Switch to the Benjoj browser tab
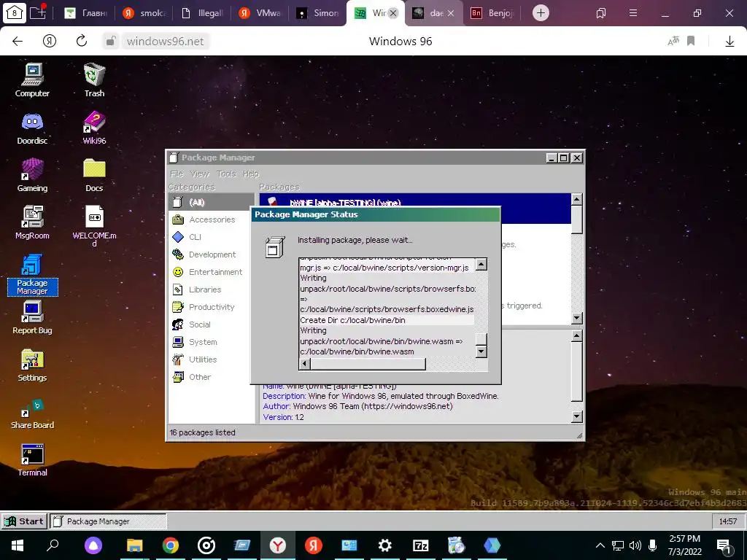747x560 pixels. (492, 13)
